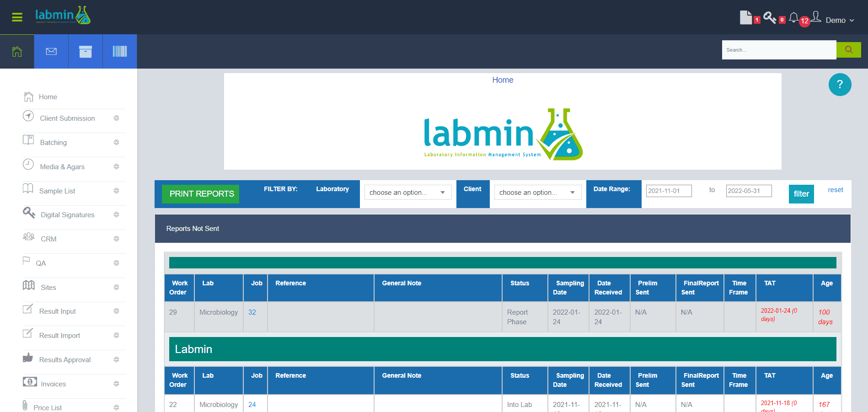This screenshot has height=412, width=868.
Task: Click the labmin logo in header
Action: coord(63,16)
